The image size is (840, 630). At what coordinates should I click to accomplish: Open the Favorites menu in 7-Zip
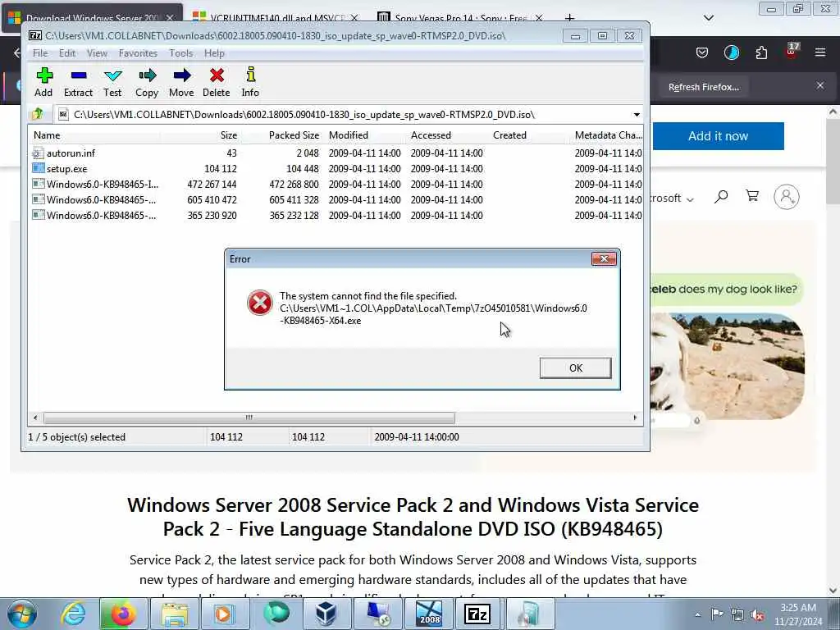click(138, 53)
